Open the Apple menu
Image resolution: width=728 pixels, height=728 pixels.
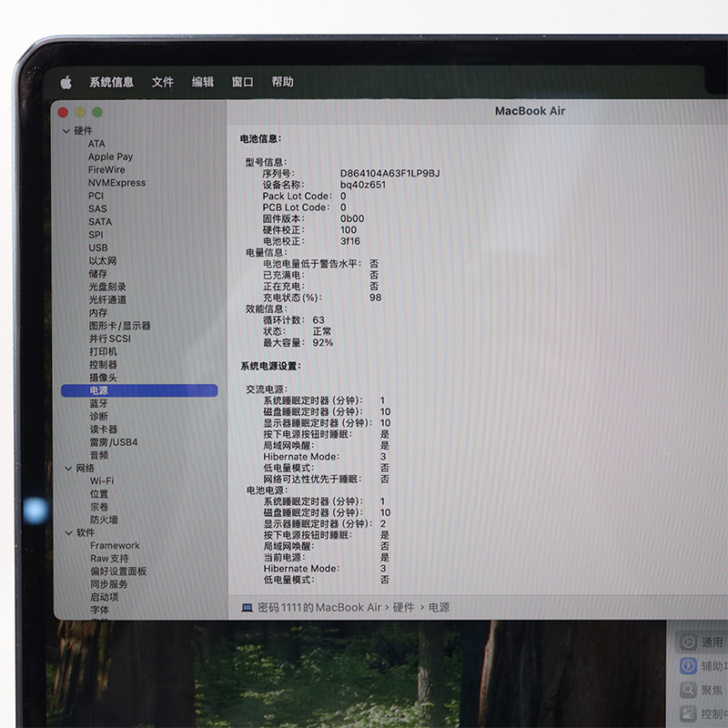point(66,83)
